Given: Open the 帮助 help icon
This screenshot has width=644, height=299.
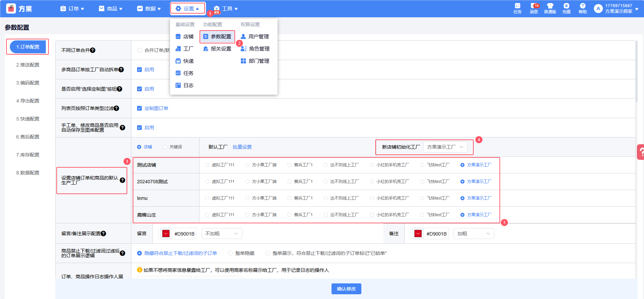Looking at the screenshot, I should [583, 8].
